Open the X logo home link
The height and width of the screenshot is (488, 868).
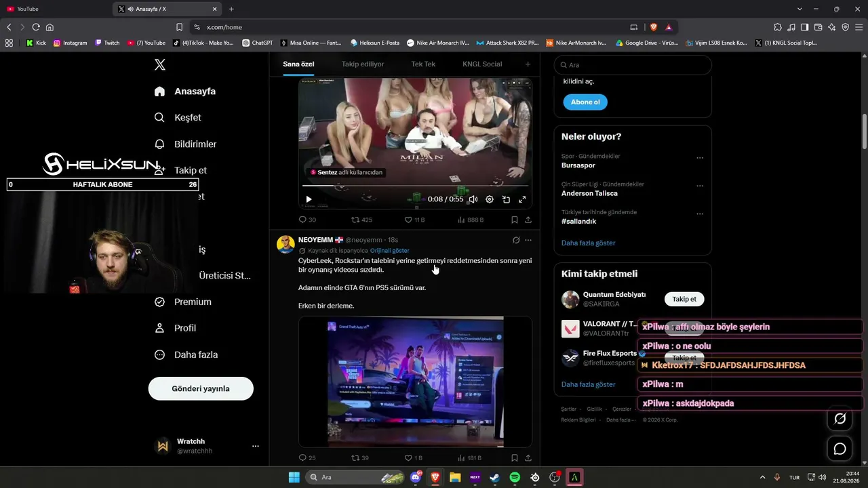coord(160,65)
